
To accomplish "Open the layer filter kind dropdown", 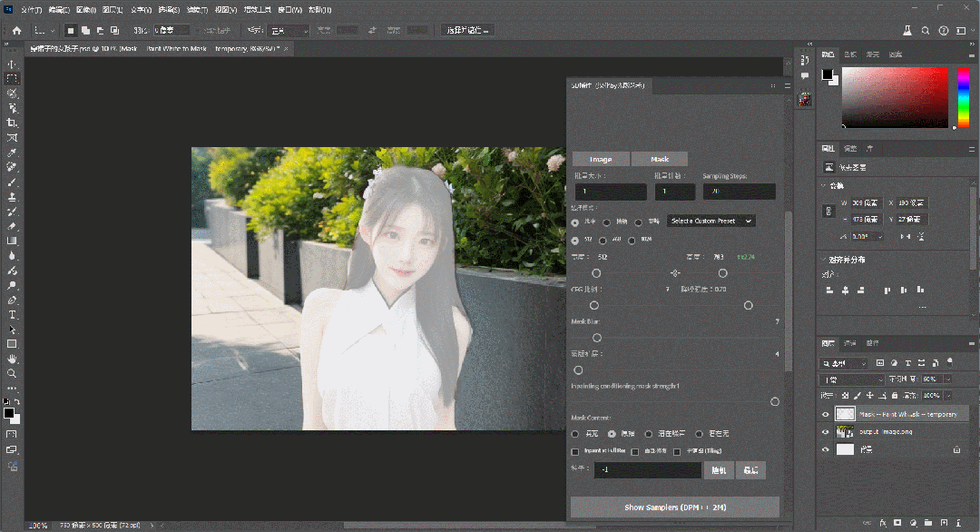I will (x=844, y=363).
